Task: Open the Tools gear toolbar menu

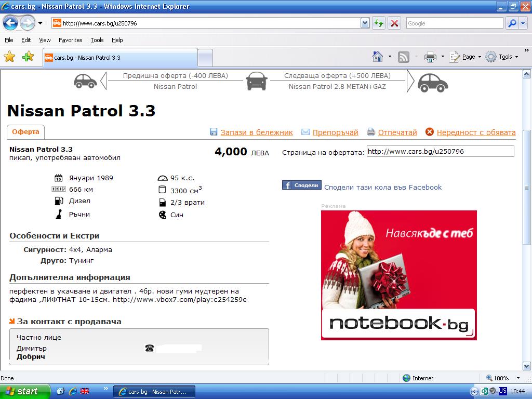Action: tap(502, 57)
